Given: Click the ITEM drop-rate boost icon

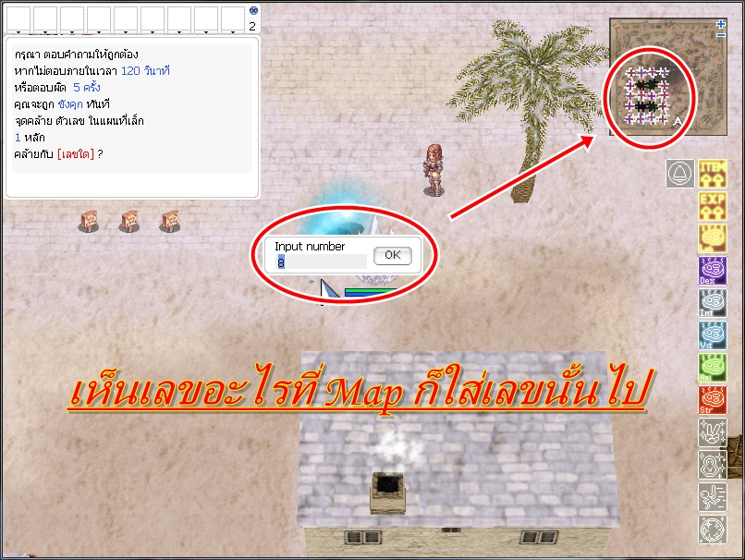Looking at the screenshot, I should [713, 174].
